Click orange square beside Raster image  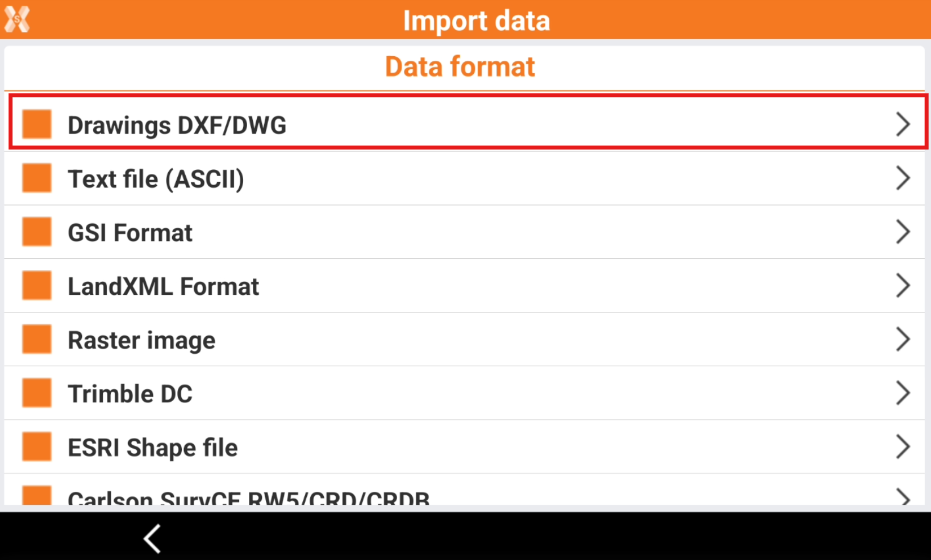tap(37, 340)
